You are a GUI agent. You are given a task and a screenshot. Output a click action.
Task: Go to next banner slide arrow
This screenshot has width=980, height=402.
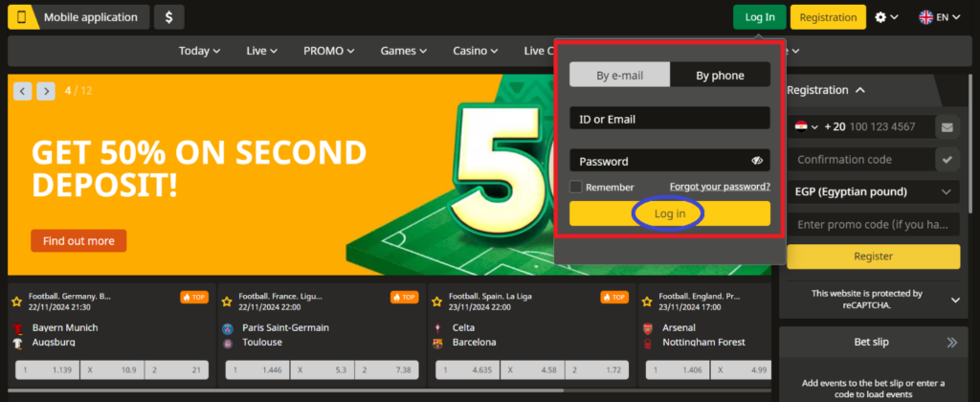click(46, 91)
